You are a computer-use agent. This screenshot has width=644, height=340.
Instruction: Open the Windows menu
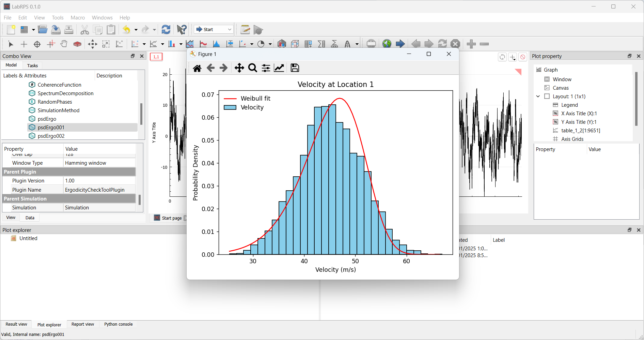tap(102, 18)
